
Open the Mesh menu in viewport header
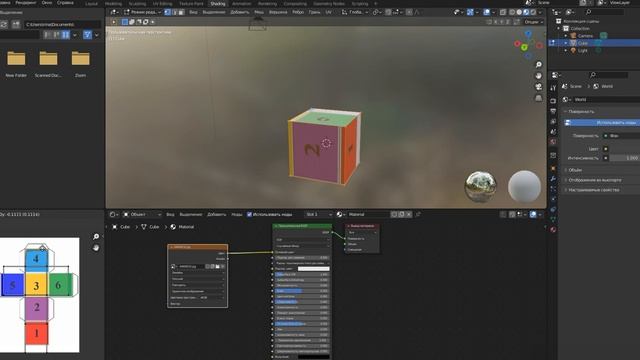tap(259, 12)
